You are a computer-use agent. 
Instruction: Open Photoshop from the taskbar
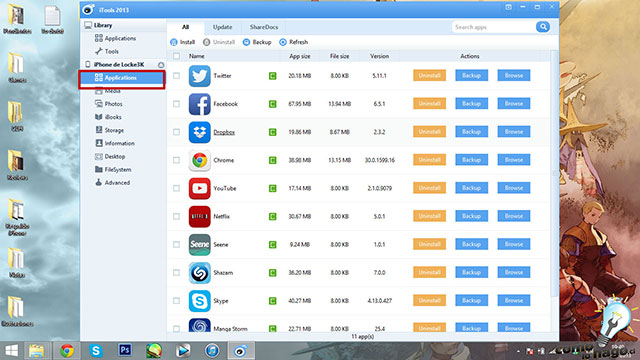pyautogui.click(x=125, y=351)
